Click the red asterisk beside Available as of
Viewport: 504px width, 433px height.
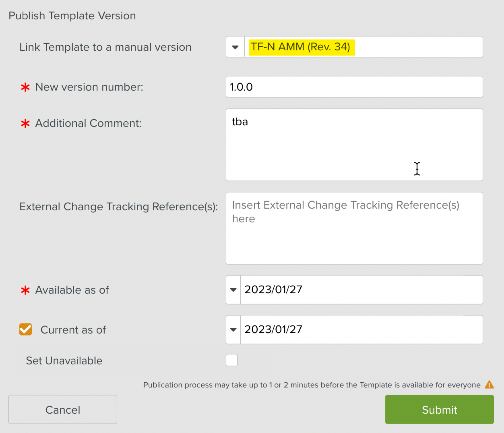pos(25,290)
